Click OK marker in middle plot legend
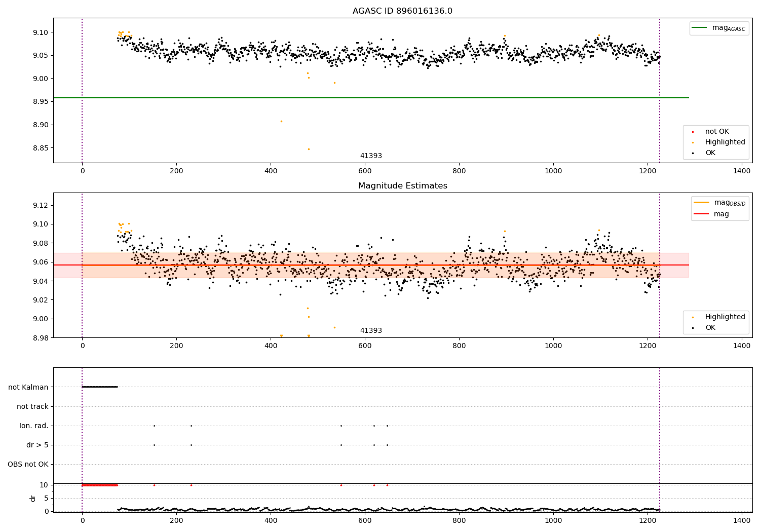Image resolution: width=760 pixels, height=532 pixels. 693,328
